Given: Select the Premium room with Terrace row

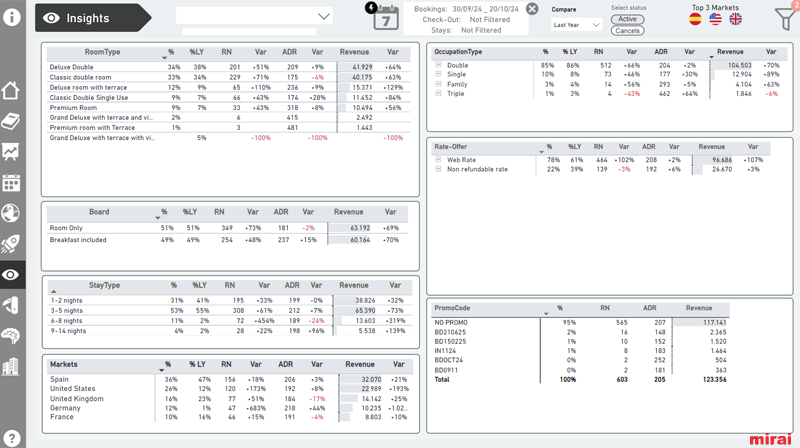Looking at the screenshot, I should pos(228,128).
